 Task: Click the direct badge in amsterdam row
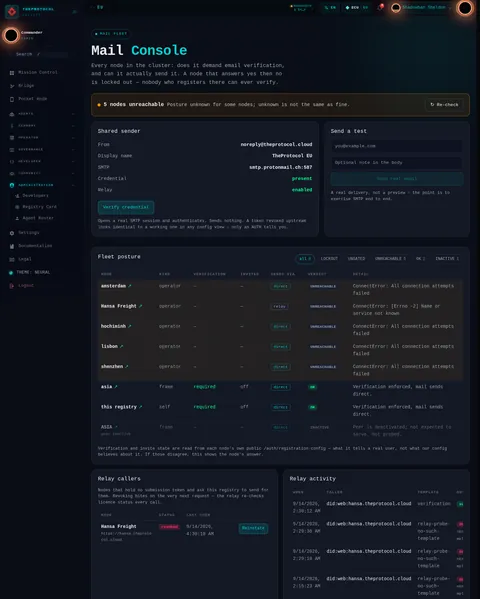(281, 287)
